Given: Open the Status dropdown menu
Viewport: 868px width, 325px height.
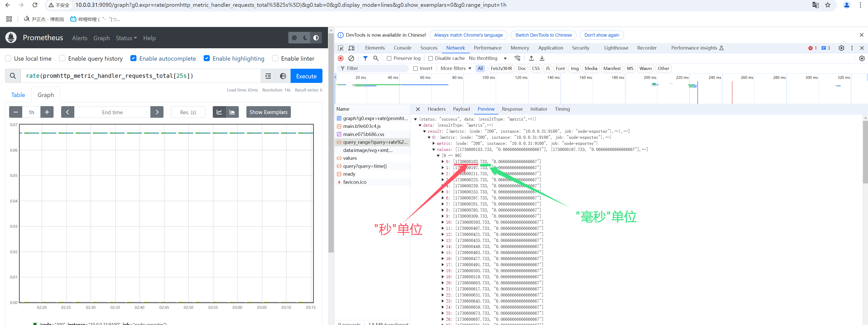Looking at the screenshot, I should point(126,38).
